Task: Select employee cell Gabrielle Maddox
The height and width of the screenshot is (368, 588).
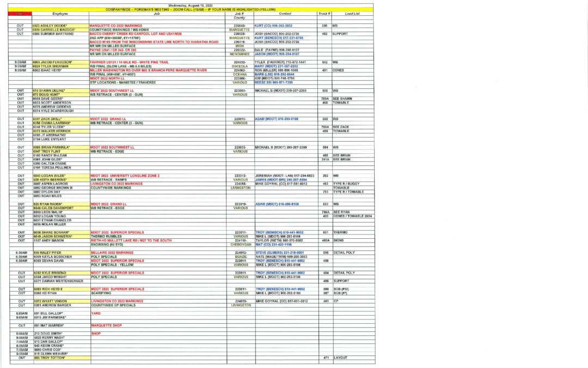Action: pos(60,29)
